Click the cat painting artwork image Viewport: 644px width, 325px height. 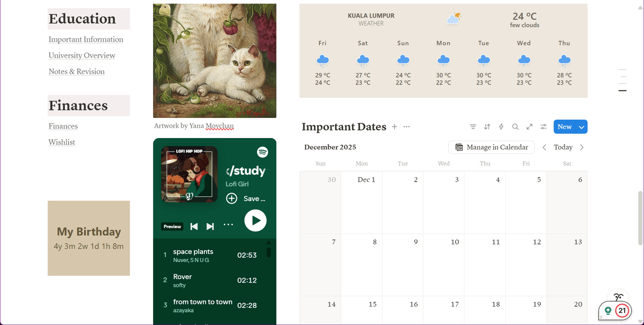pyautogui.click(x=215, y=61)
